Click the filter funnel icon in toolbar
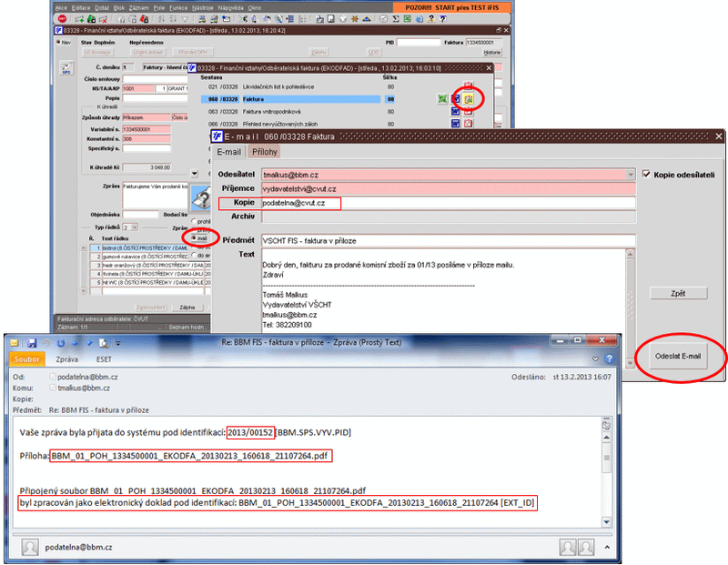728x565 pixels. click(x=185, y=19)
